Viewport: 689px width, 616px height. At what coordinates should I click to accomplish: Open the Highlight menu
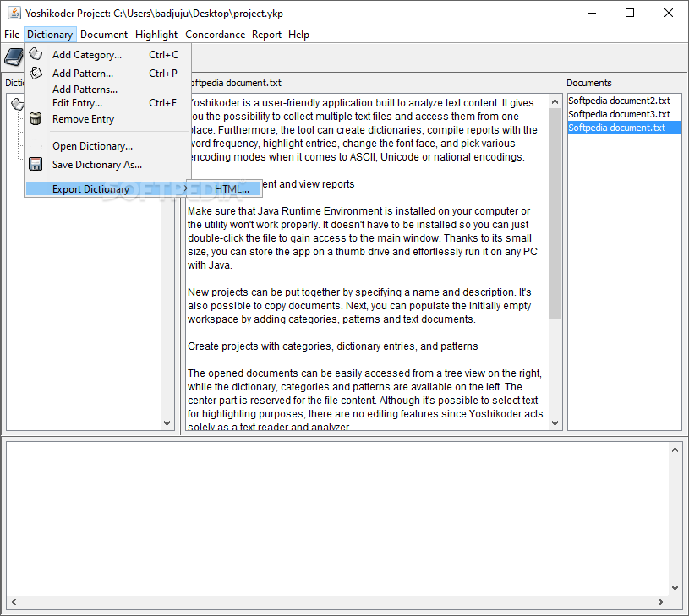pos(156,35)
